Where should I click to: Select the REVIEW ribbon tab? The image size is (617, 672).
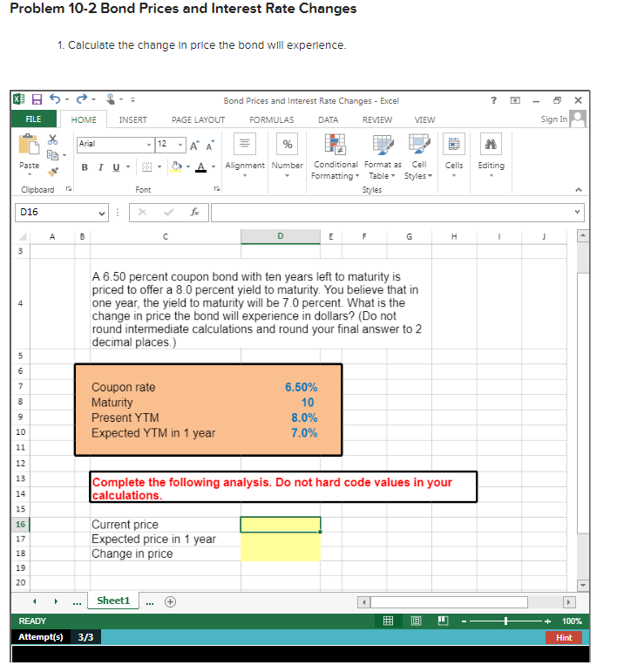[377, 120]
